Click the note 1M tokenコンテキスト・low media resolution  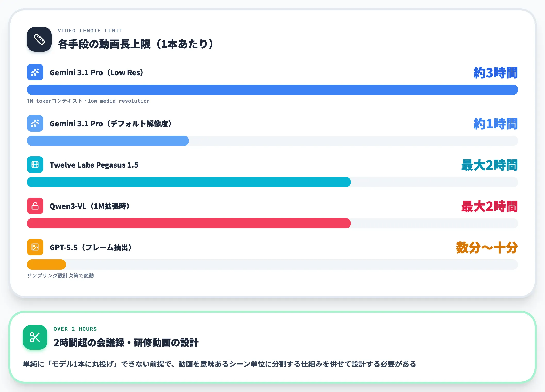tap(88, 101)
